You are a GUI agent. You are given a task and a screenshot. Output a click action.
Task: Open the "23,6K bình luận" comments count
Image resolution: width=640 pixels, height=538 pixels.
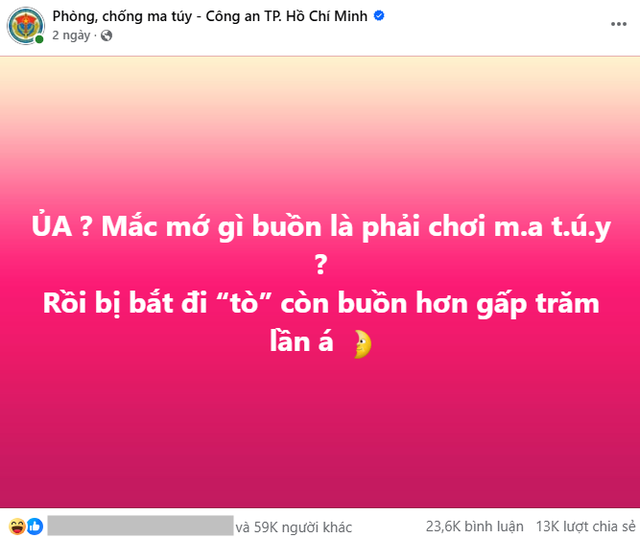475,527
